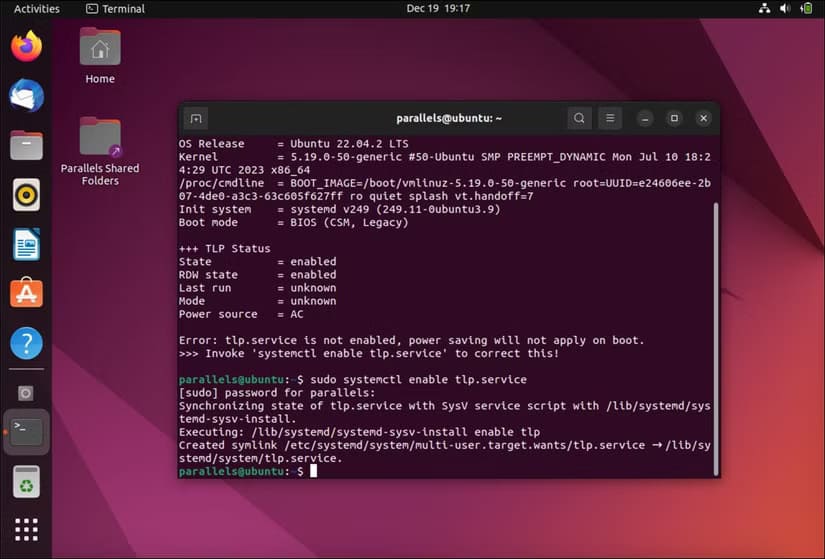
Task: Launch Firefox from the dock
Action: (26, 47)
